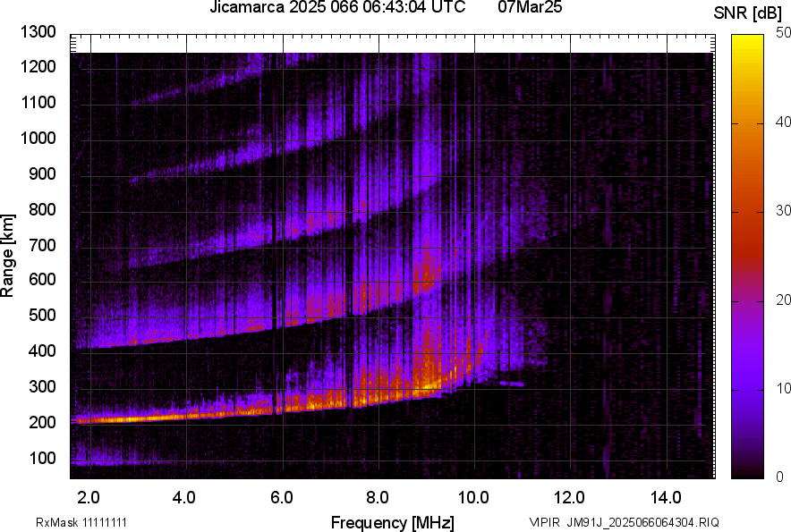Viewport: 791px width, 532px height.
Task: Click the Jicamarca timestamp title text
Action: (x=336, y=8)
